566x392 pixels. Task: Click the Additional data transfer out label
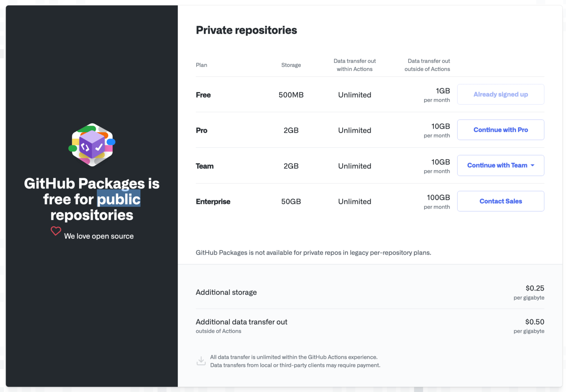(241, 322)
